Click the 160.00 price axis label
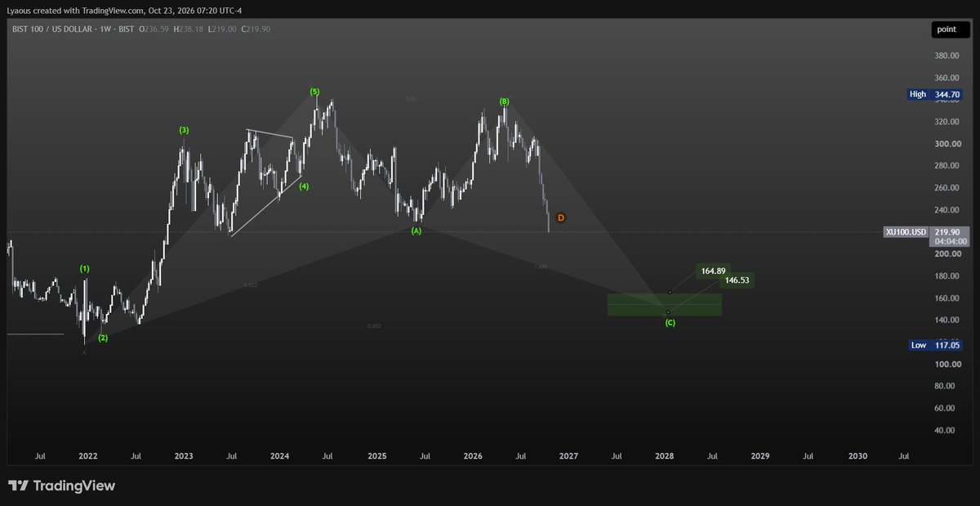Image resolution: width=980 pixels, height=506 pixels. click(x=947, y=298)
